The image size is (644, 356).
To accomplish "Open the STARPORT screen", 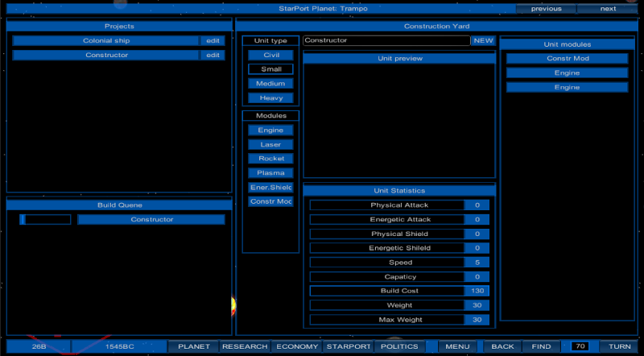I will (349, 346).
